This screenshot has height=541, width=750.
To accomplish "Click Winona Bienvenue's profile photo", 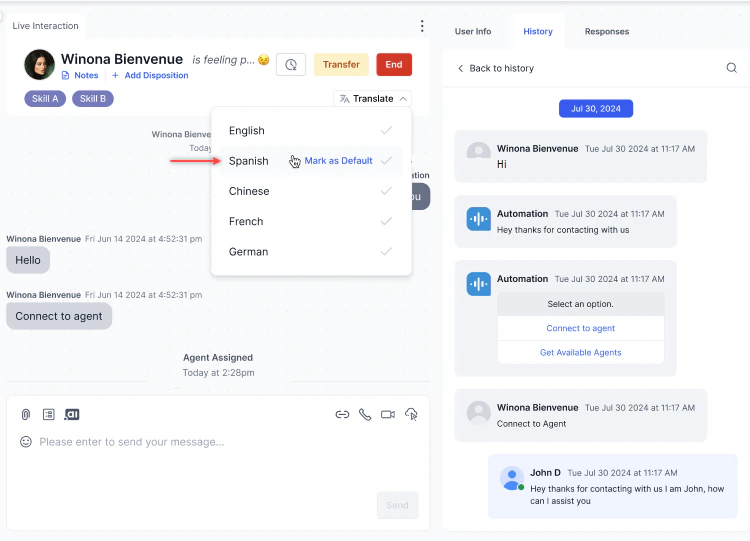I will 39,65.
